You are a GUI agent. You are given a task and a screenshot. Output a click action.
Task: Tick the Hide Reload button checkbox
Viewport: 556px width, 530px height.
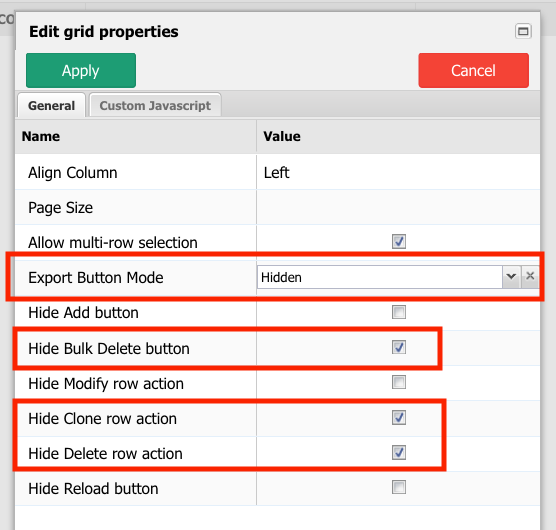(x=399, y=487)
